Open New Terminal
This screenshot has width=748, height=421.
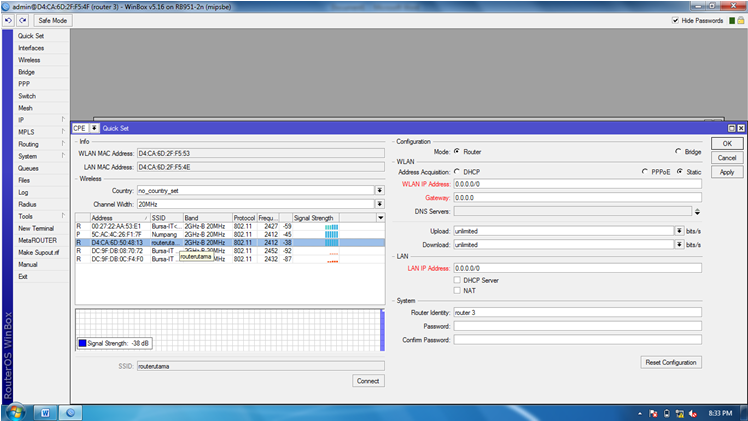click(x=36, y=228)
